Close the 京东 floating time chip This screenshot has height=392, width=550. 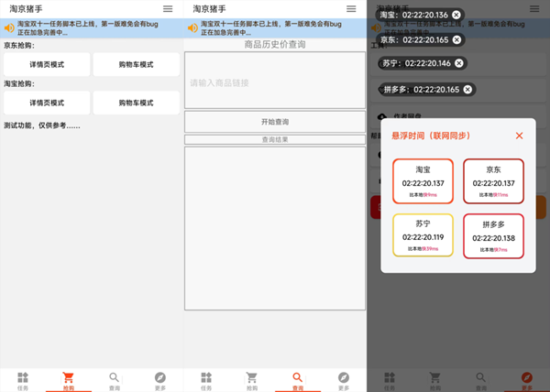click(456, 40)
